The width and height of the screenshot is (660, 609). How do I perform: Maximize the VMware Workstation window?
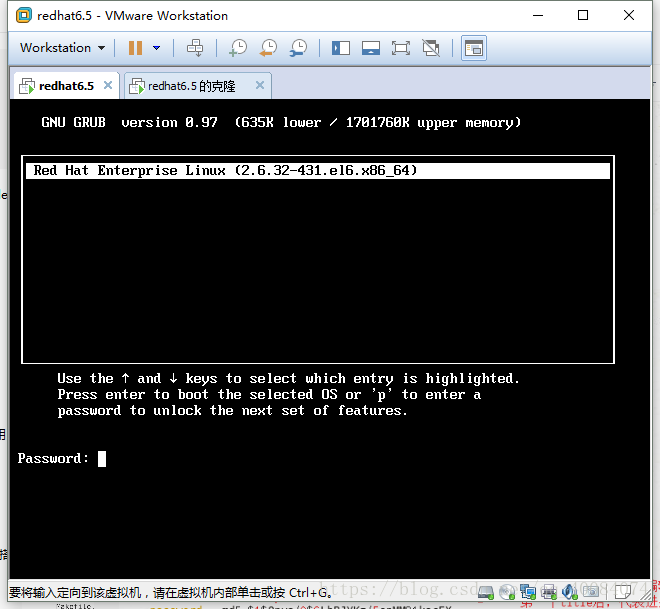(583, 16)
